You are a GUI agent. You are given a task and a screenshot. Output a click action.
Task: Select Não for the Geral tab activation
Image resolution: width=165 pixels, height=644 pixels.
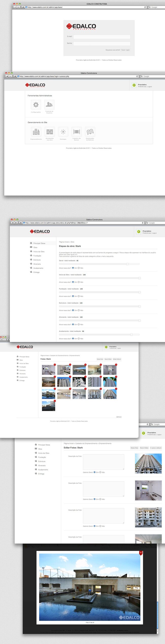coord(79,268)
